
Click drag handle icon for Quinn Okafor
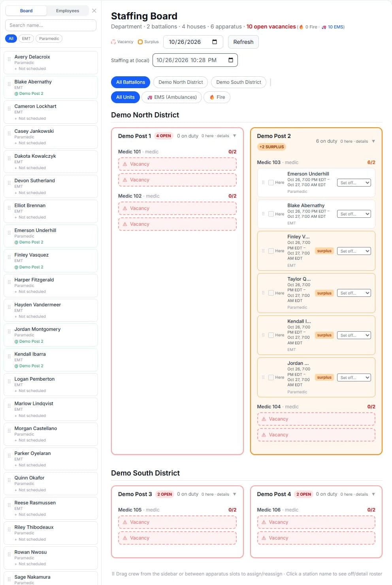click(x=9, y=480)
